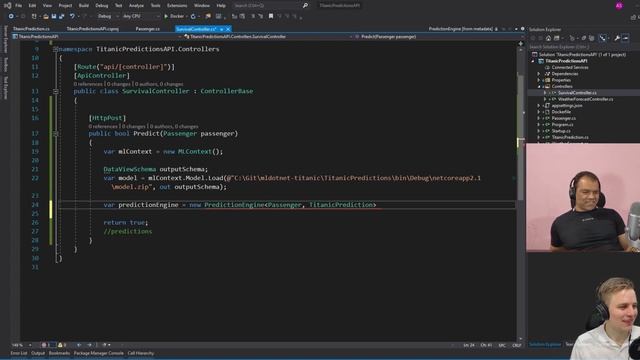The height and width of the screenshot is (360, 640).
Task: Click the refresh browser icon beside Docker
Action: point(193,16)
